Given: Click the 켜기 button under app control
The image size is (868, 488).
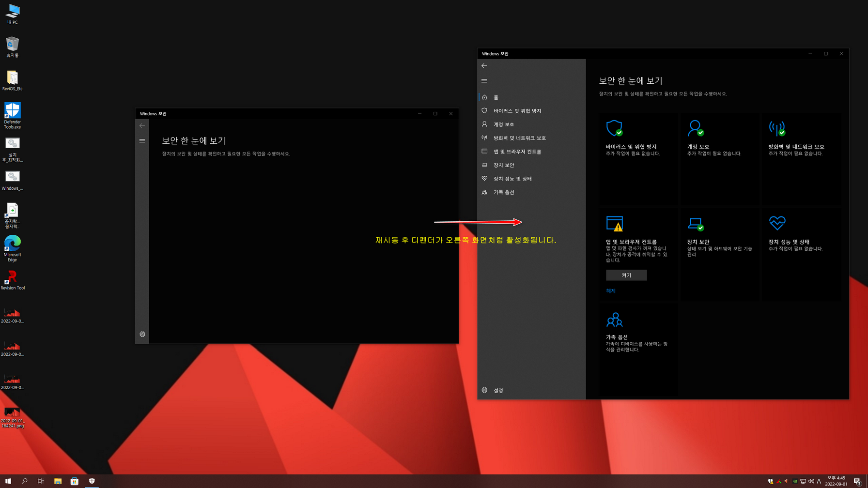Looking at the screenshot, I should tap(626, 275).
